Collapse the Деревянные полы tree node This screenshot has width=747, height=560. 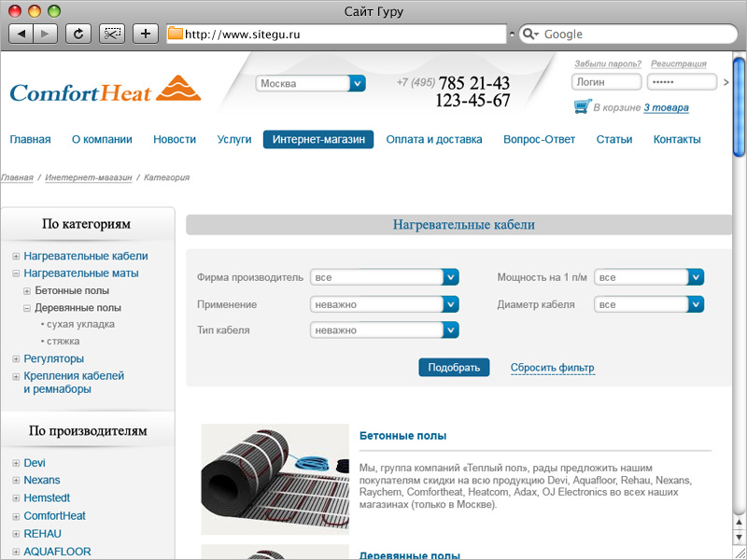point(27,308)
